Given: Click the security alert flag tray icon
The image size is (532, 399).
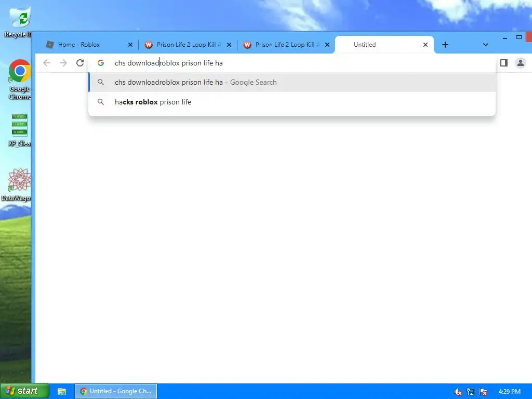Looking at the screenshot, I should [x=484, y=392].
